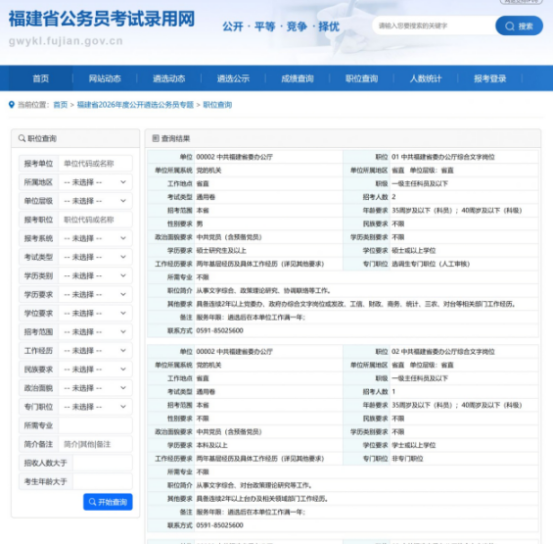Focus the 简介备注 input field
This screenshot has width=554, height=545.
[95, 444]
